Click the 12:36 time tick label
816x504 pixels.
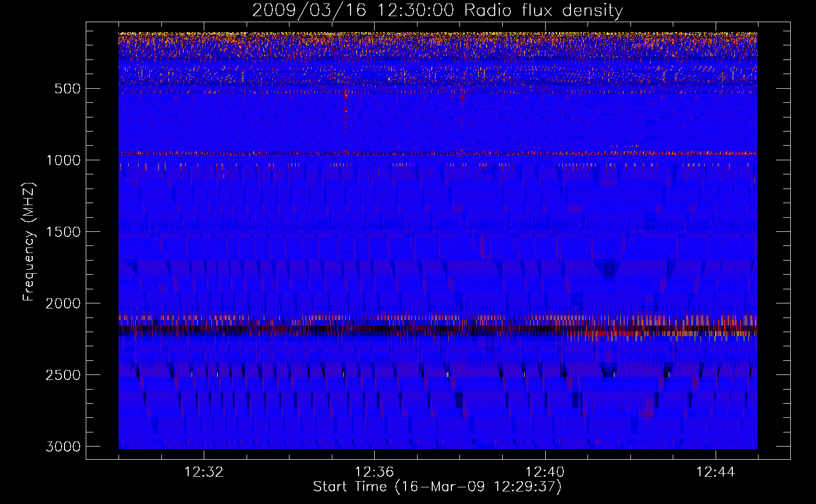[x=374, y=472]
